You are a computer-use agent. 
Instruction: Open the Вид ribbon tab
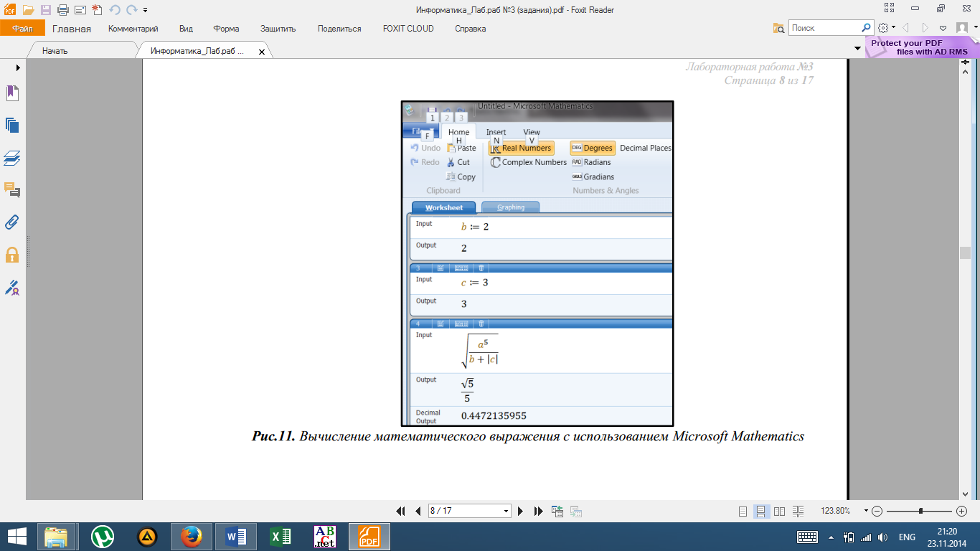coord(186,29)
